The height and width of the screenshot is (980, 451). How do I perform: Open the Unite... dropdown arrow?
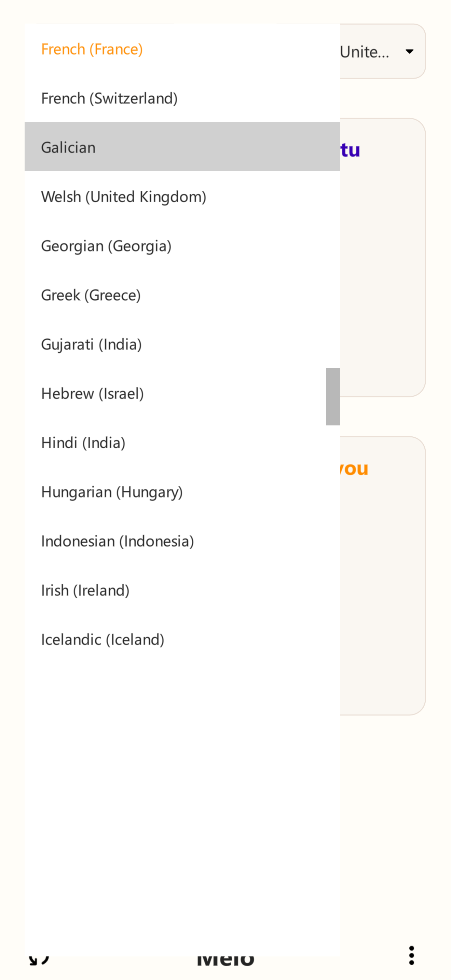click(x=409, y=51)
